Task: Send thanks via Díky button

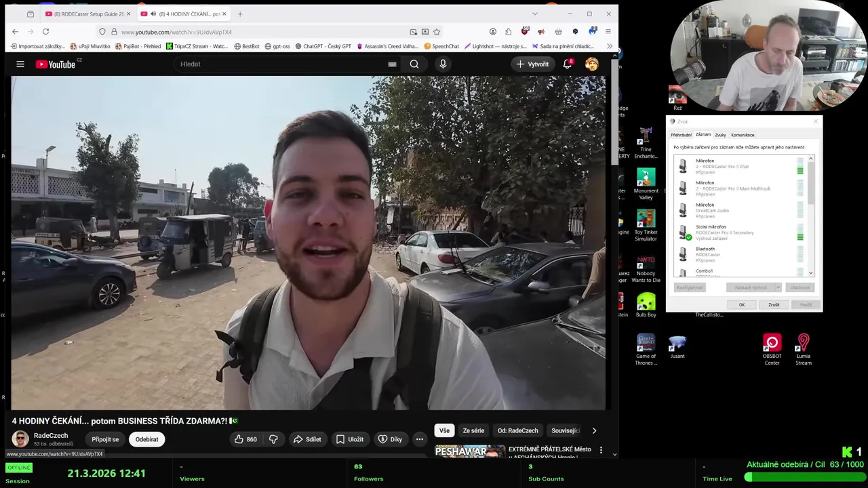Action: pyautogui.click(x=390, y=439)
